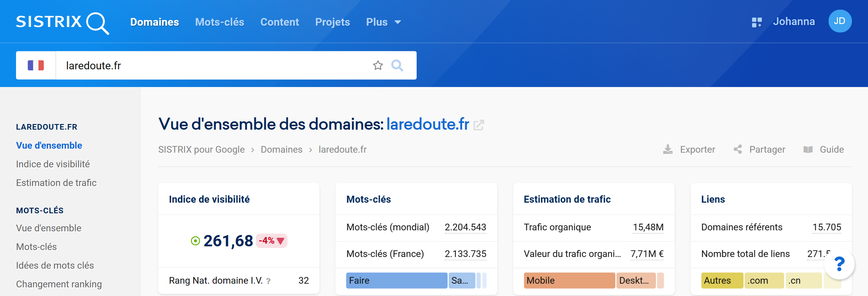Viewport: 868px width, 296px height.
Task: Open the Domaines tab
Action: click(x=155, y=22)
